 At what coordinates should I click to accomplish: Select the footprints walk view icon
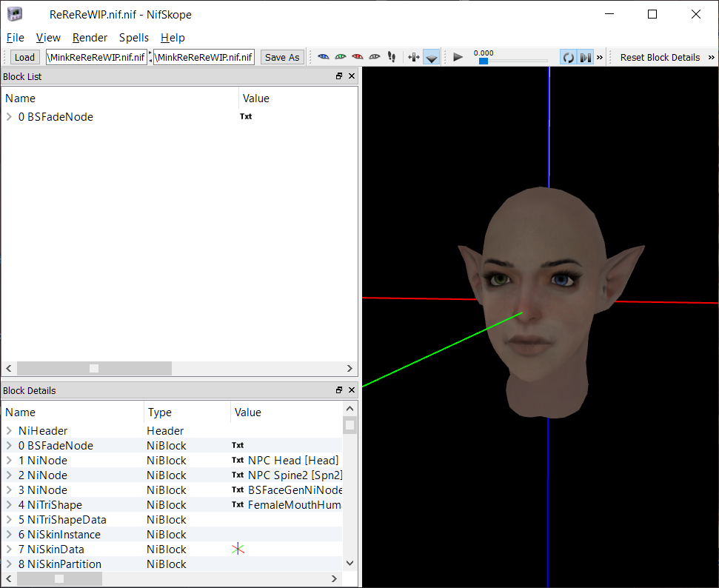coord(391,57)
